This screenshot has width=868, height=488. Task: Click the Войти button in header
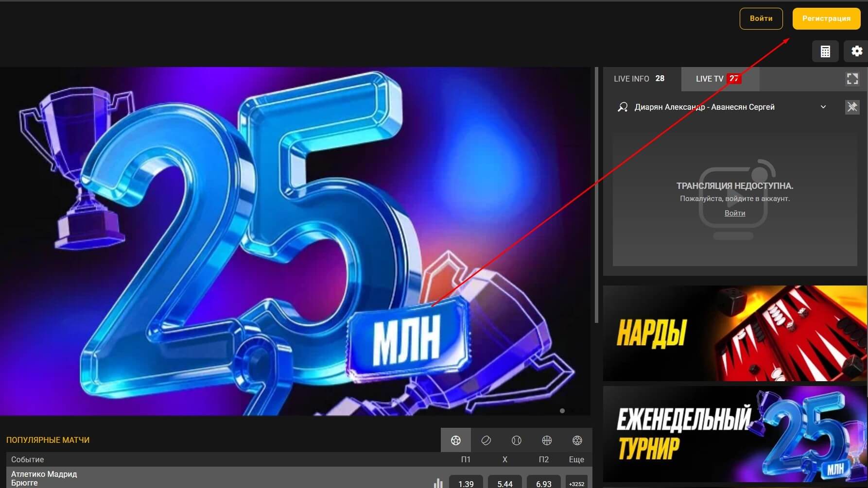761,18
